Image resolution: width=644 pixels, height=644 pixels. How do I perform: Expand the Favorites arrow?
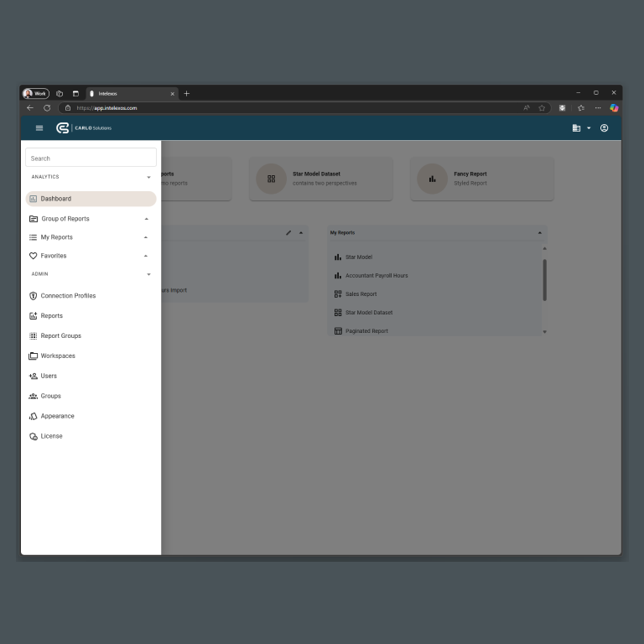(146, 256)
